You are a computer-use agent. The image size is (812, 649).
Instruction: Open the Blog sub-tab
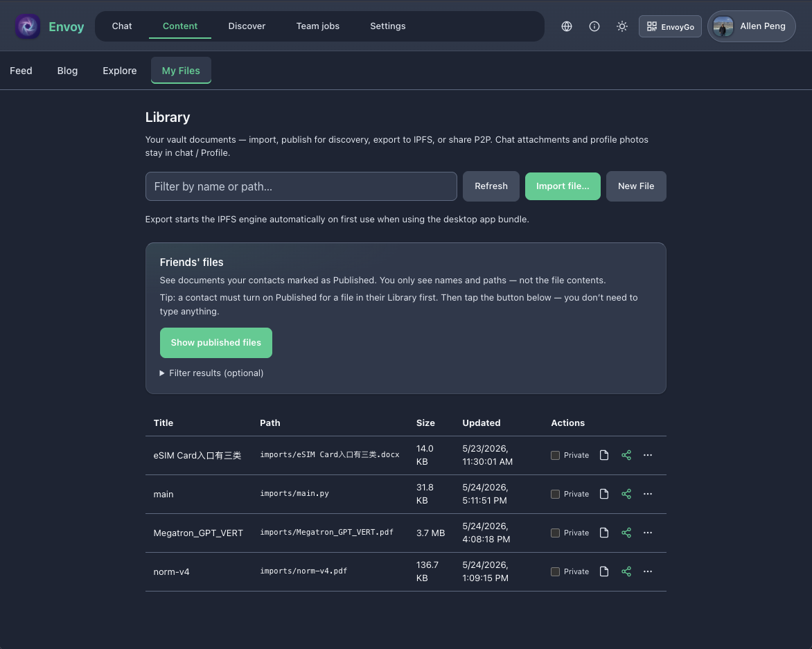pos(67,71)
